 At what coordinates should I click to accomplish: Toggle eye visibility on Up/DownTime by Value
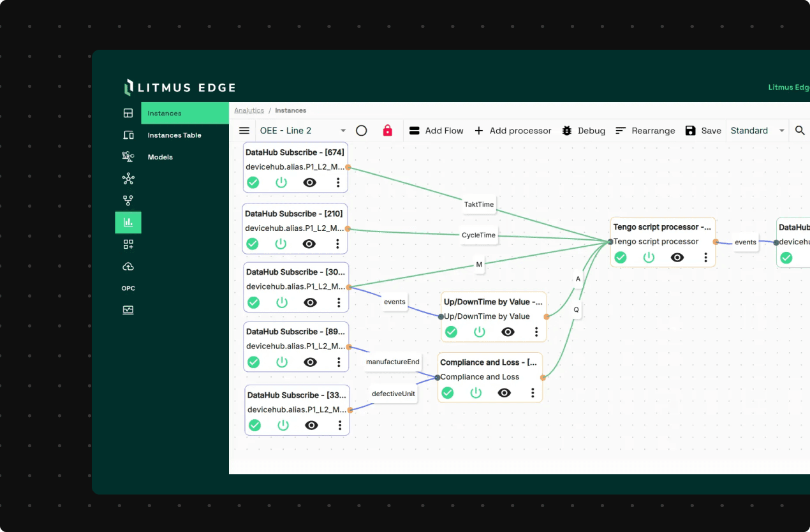coord(508,332)
